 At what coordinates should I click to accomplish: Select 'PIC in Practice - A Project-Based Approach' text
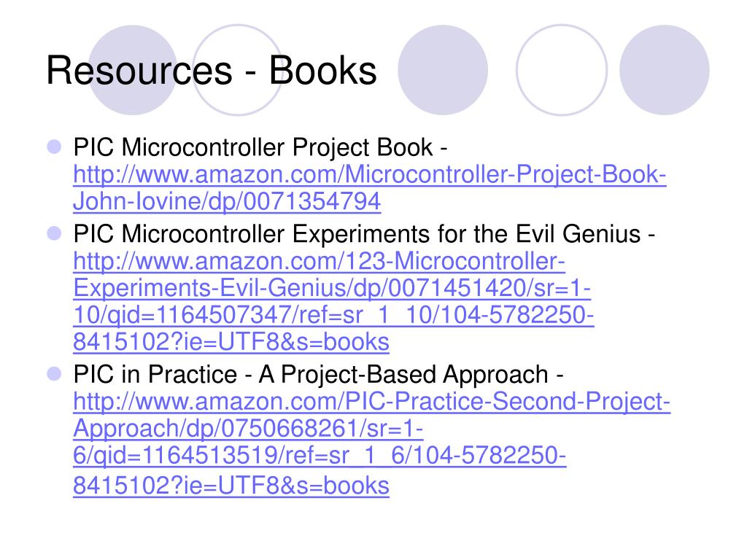pyautogui.click(x=311, y=374)
